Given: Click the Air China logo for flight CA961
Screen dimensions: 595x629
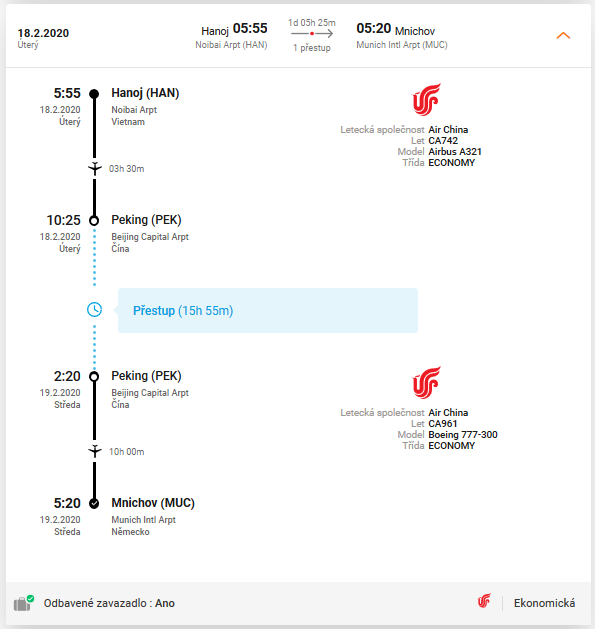Looking at the screenshot, I should click(x=426, y=382).
